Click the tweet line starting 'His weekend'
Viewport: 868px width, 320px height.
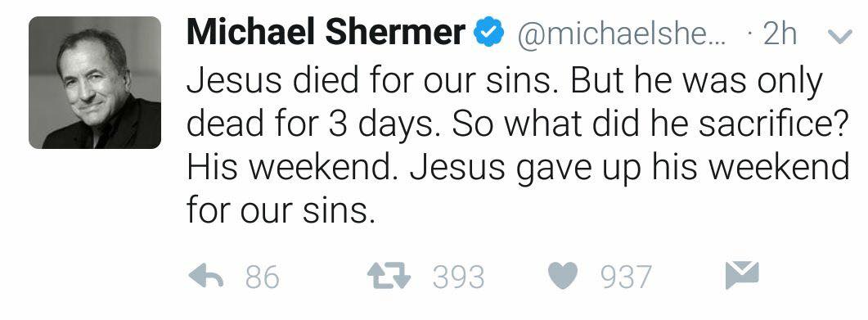pyautogui.click(x=518, y=167)
